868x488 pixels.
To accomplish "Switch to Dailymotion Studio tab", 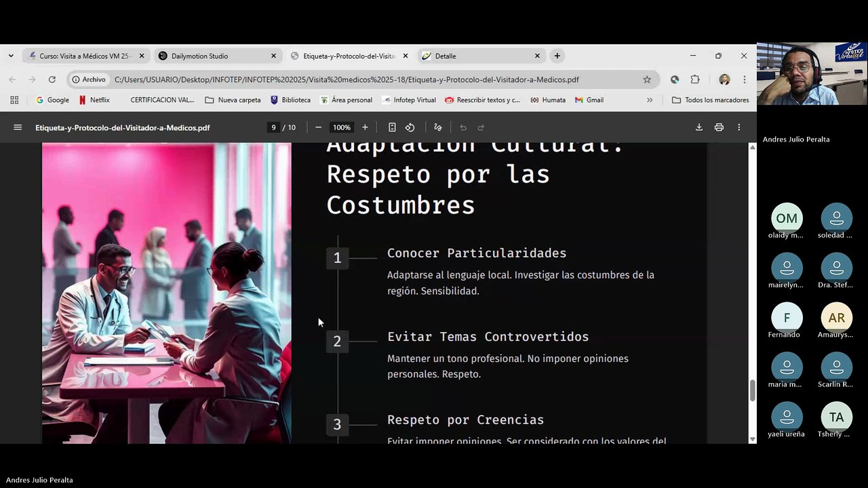I will tap(217, 56).
